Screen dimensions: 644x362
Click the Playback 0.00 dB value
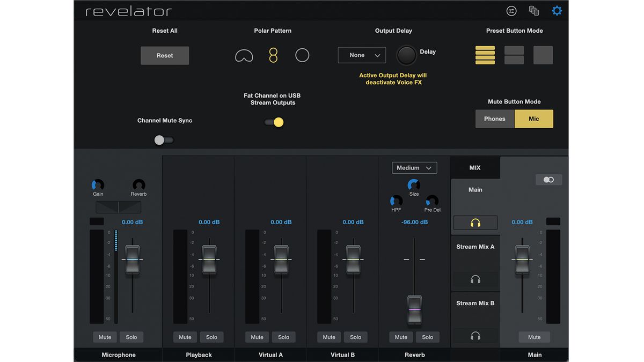[x=209, y=222]
